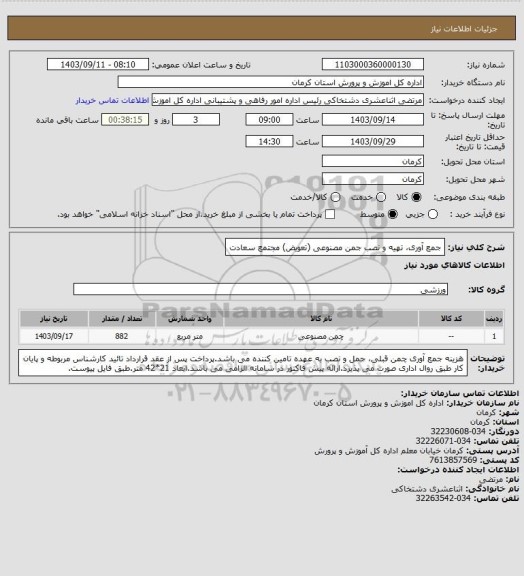
Task: Open the اطلاعات تماس خریدار link
Action: [112, 100]
